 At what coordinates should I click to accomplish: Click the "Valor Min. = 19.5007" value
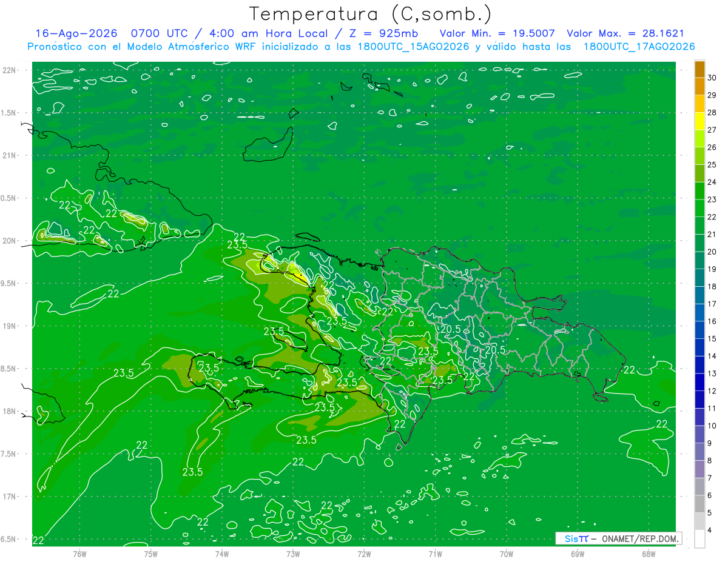pyautogui.click(x=497, y=33)
